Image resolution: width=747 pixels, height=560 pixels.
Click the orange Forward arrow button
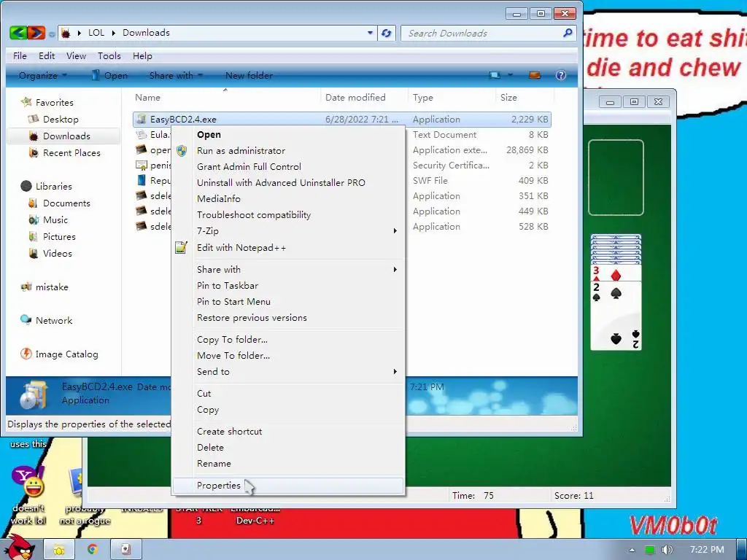(x=36, y=33)
